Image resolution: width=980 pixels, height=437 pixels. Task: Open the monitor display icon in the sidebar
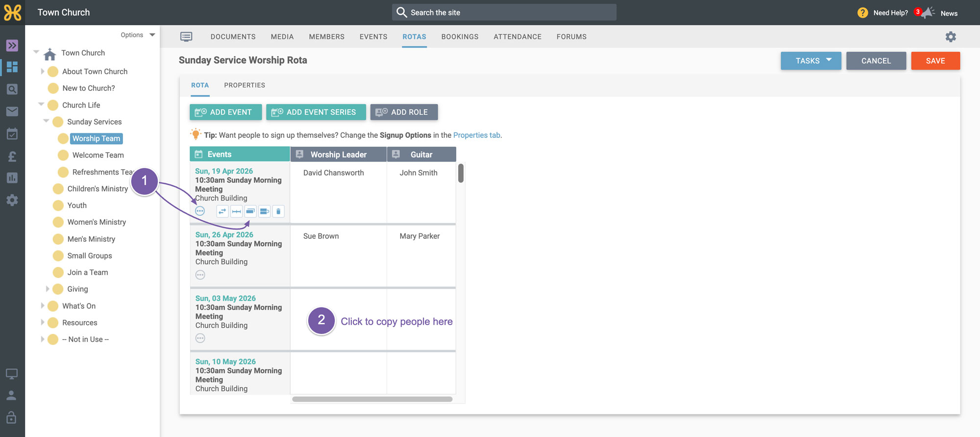[12, 374]
